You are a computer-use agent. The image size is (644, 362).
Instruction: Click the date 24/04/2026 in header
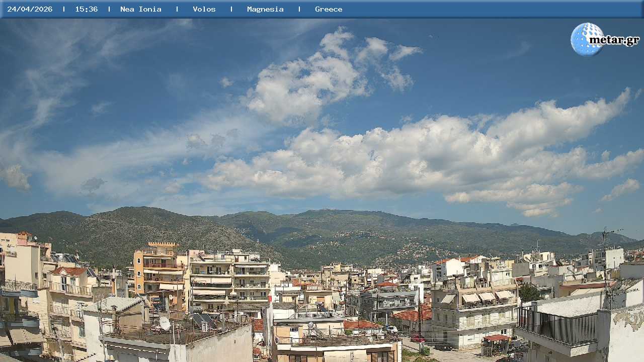tap(30, 9)
